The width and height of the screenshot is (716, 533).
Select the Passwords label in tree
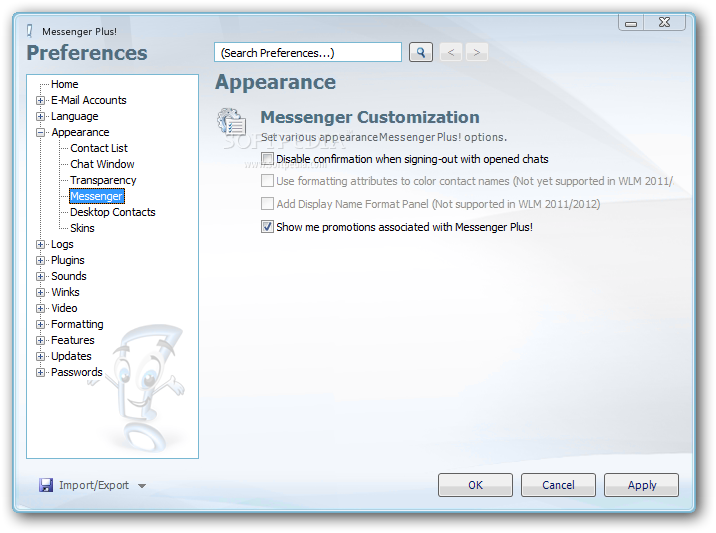pyautogui.click(x=76, y=372)
